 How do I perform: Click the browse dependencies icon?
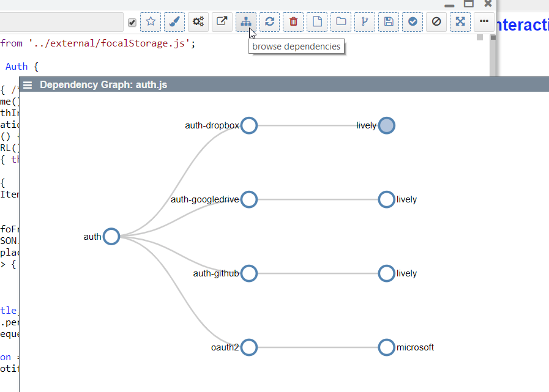click(245, 22)
